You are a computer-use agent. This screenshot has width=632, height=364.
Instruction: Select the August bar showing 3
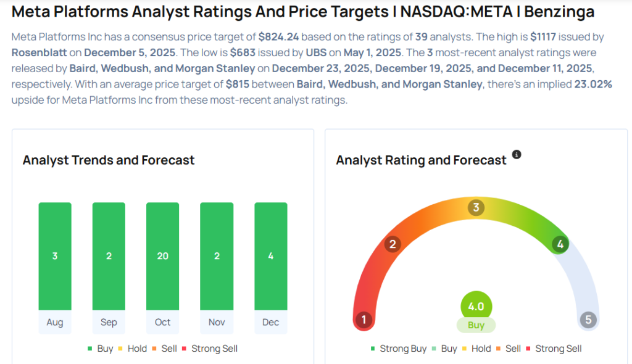[55, 256]
